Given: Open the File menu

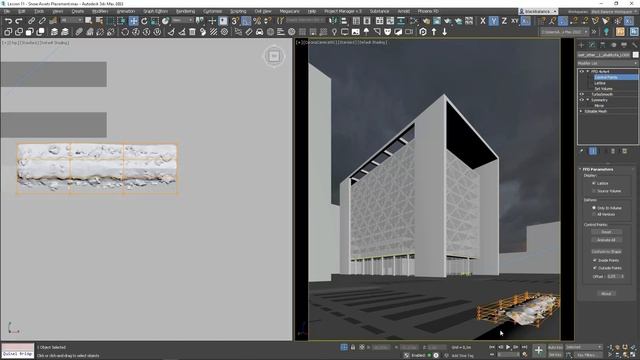Looking at the screenshot, I should (7, 11).
